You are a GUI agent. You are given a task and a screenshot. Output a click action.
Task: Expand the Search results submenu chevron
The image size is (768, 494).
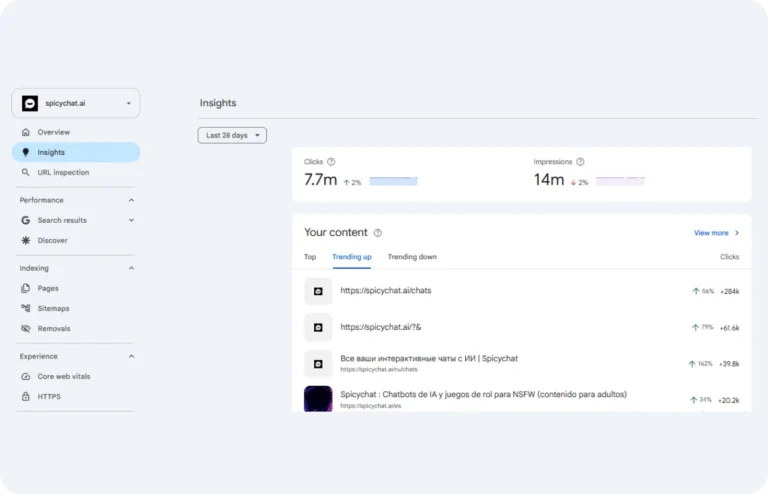point(131,220)
